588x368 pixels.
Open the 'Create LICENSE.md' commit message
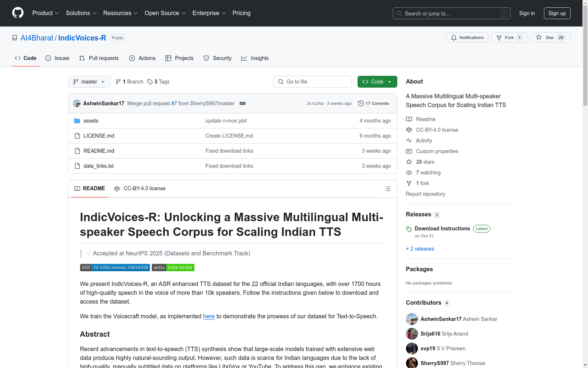point(229,136)
